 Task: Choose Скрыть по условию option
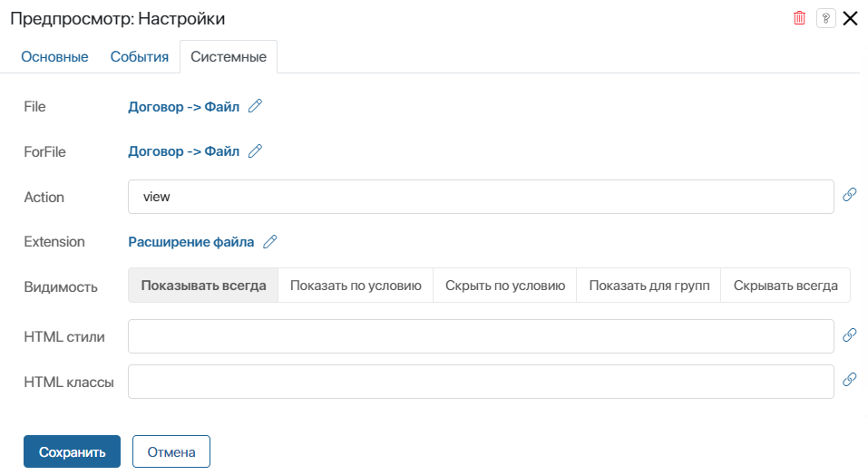coord(505,285)
